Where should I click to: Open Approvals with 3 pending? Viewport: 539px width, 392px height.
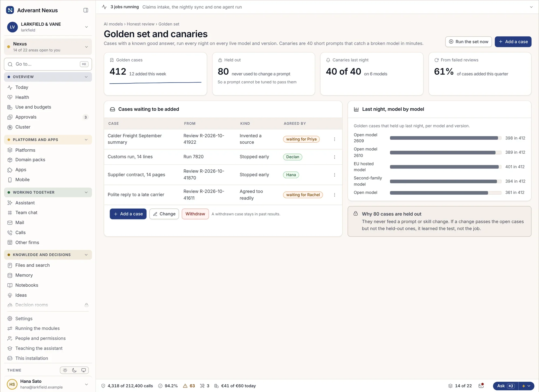pyautogui.click(x=48, y=117)
